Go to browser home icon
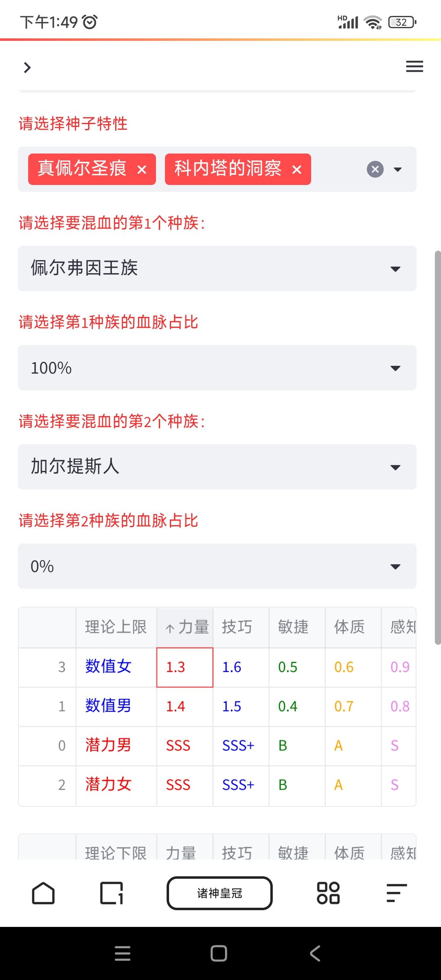 [x=43, y=893]
